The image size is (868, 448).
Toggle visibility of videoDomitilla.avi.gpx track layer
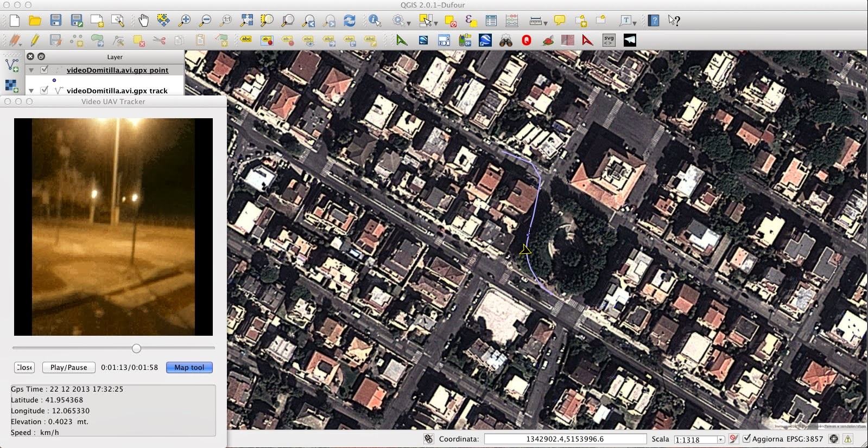pos(45,91)
